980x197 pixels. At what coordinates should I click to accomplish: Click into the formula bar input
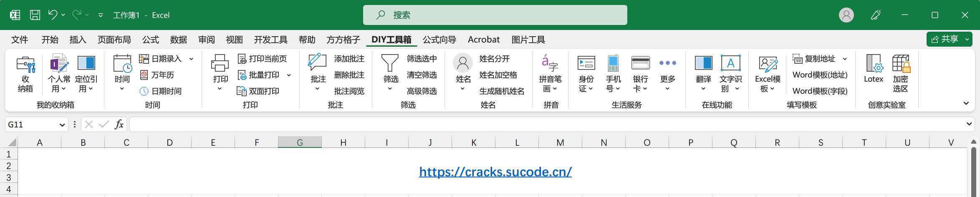coord(547,124)
